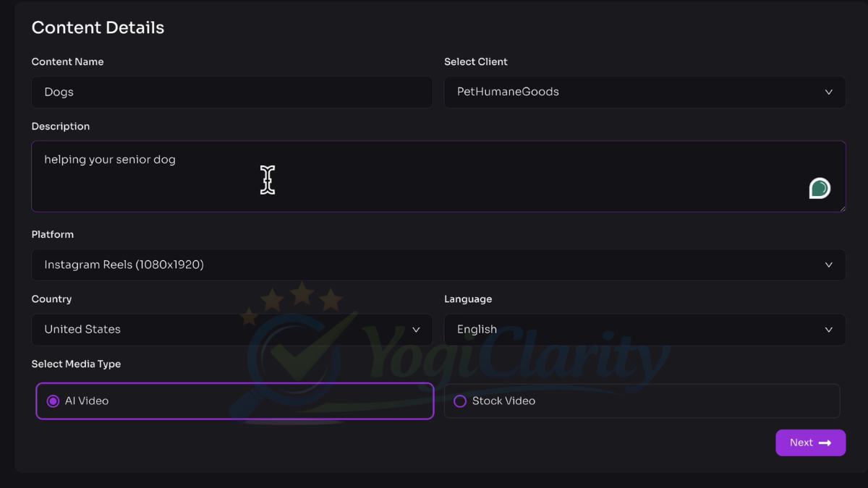Image resolution: width=868 pixels, height=488 pixels.
Task: Focus the Content Name field containing Dogs
Action: point(231,93)
